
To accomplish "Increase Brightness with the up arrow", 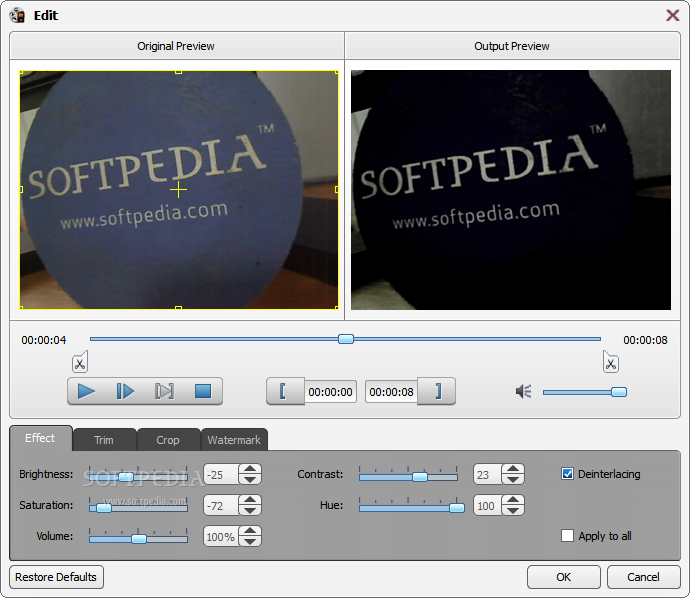I will pos(250,469).
